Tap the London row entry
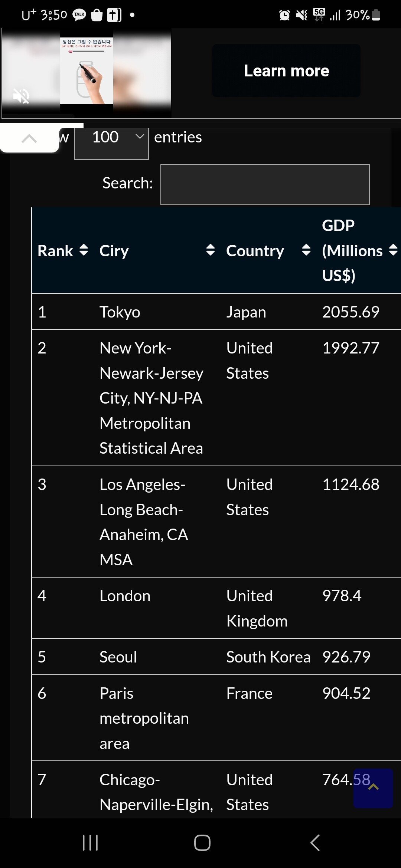401x868 pixels. pyautogui.click(x=125, y=596)
